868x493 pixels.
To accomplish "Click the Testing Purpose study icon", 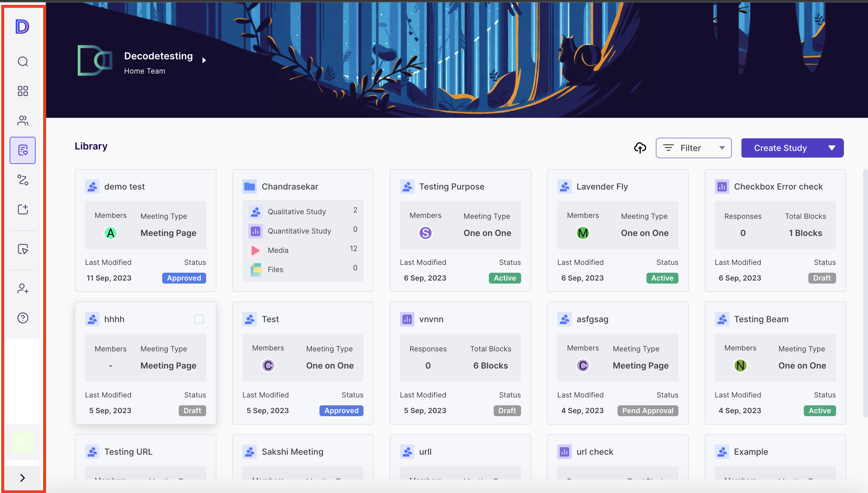I will [407, 187].
